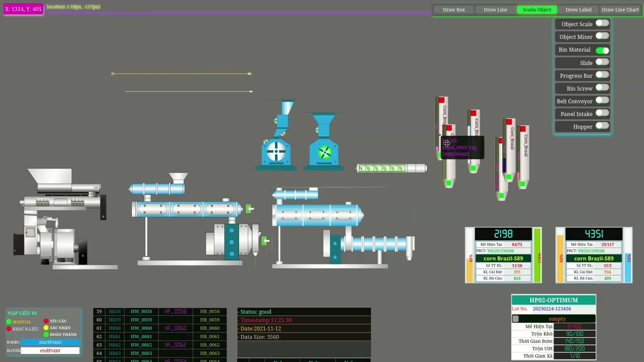Click KL Cài Đặt value 395

point(517,272)
